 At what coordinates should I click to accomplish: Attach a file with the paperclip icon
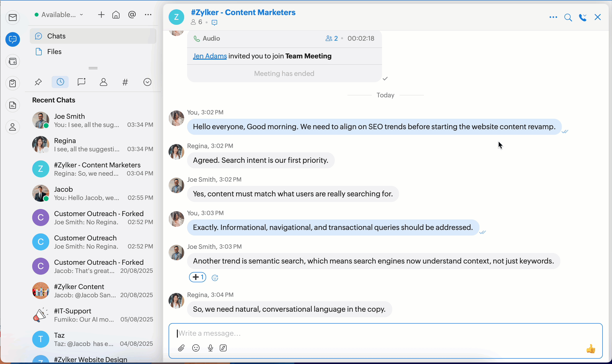[x=181, y=348]
